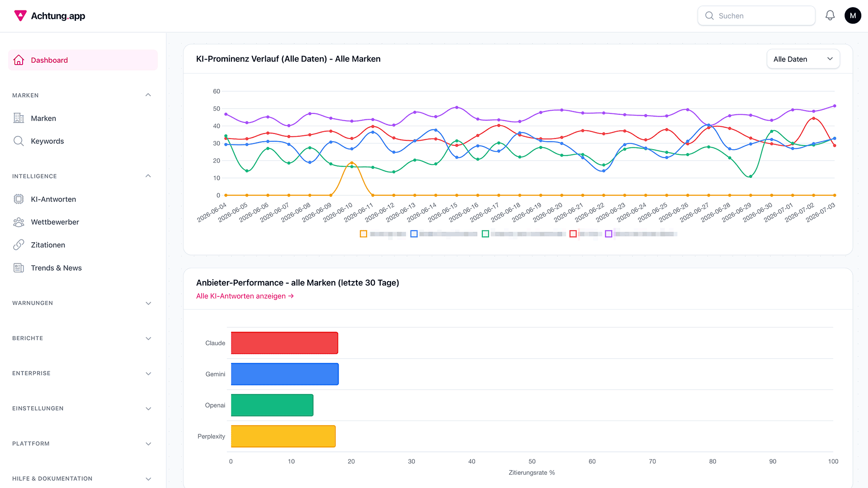This screenshot has width=868, height=488.
Task: Click the Achtung.app logo icon
Action: [20, 16]
